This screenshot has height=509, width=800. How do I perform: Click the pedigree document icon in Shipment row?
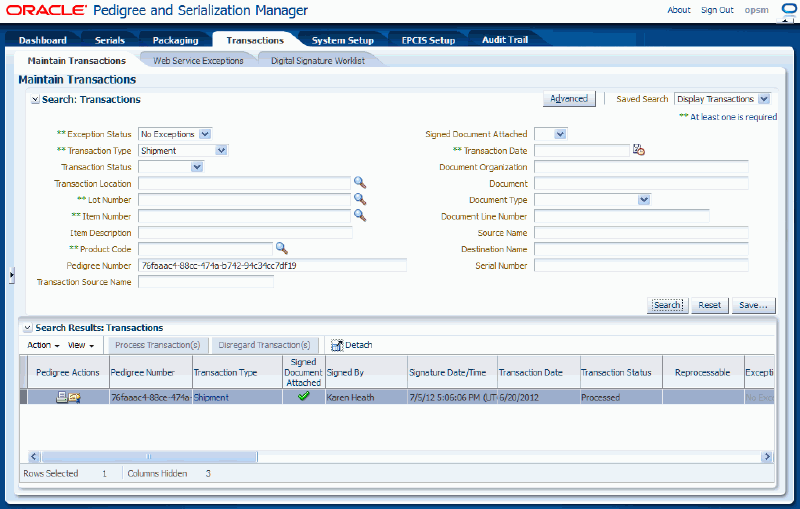(x=62, y=397)
